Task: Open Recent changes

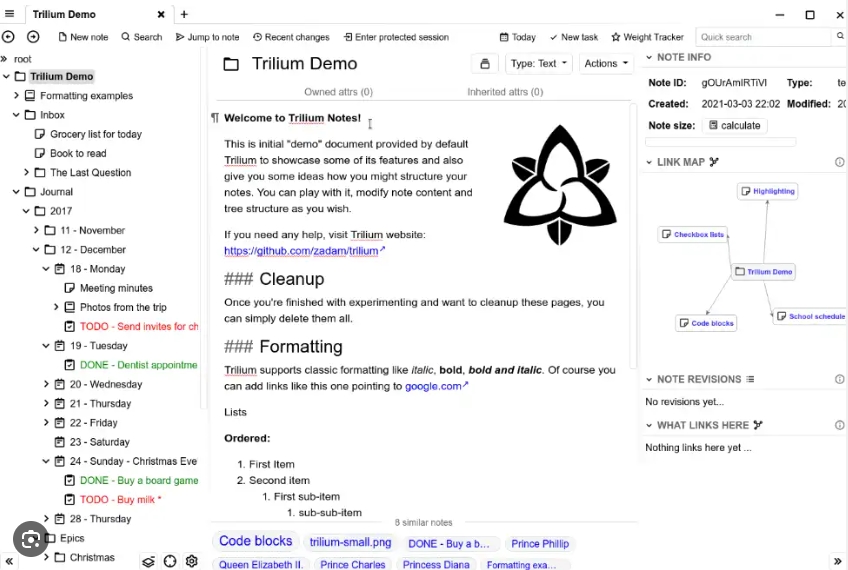Action: (291, 37)
